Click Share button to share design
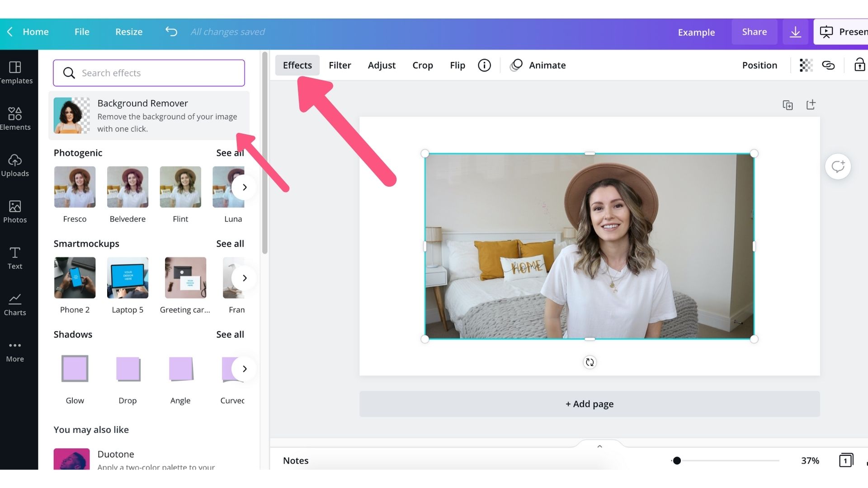868x488 pixels. [x=754, y=32]
